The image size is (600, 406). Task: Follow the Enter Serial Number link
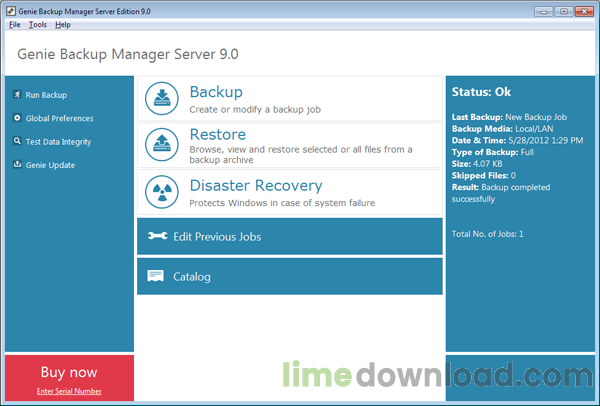pos(69,391)
